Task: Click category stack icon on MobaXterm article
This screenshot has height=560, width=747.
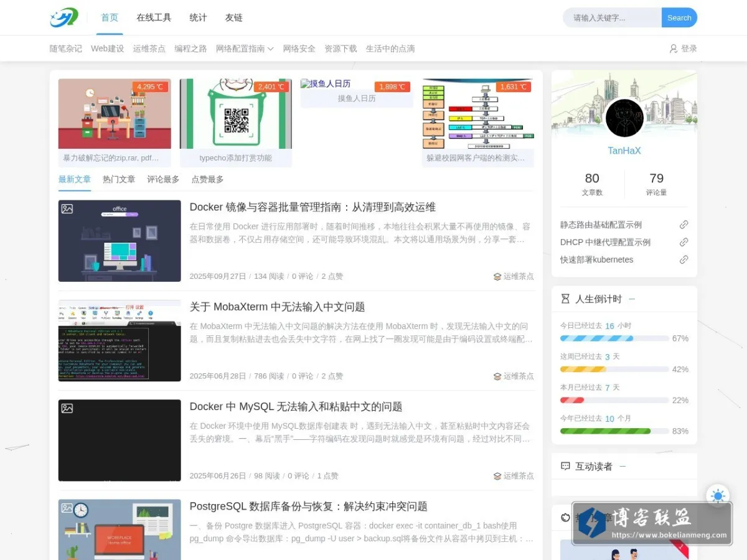Action: pos(497,376)
